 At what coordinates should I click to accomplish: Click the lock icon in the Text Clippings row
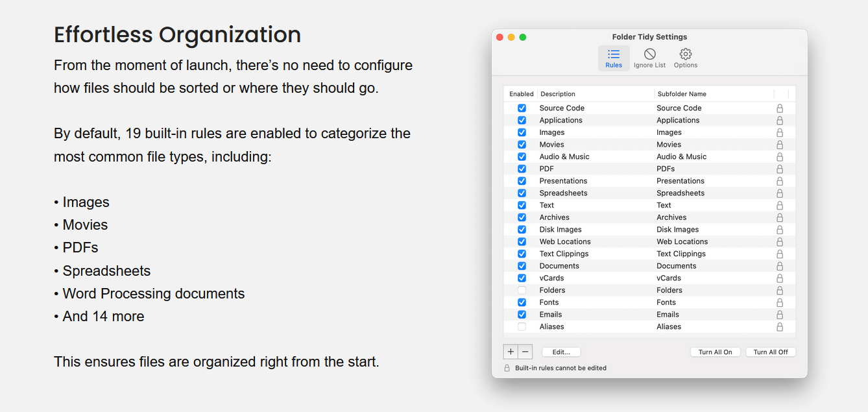(x=780, y=254)
